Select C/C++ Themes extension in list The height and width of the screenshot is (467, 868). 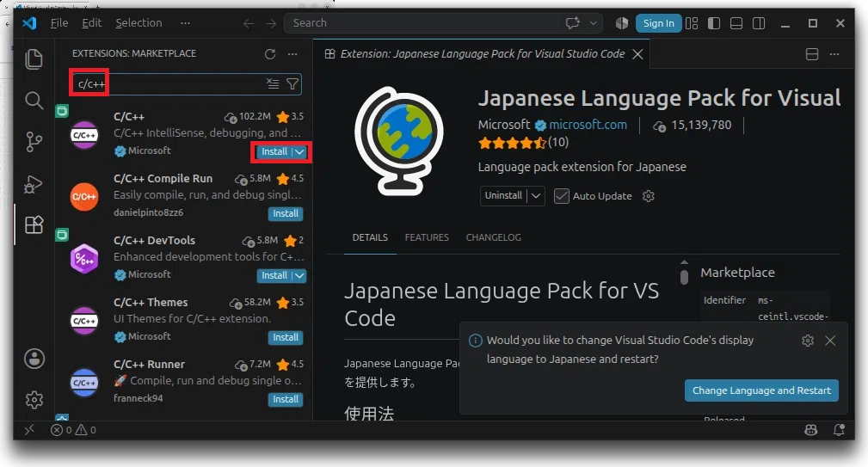click(184, 319)
